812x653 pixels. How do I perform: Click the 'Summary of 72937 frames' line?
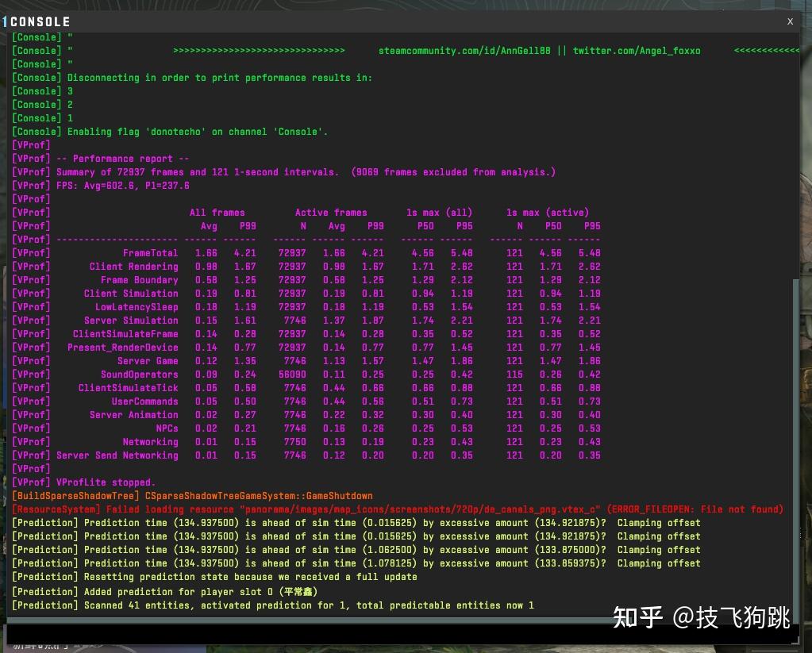click(x=284, y=172)
